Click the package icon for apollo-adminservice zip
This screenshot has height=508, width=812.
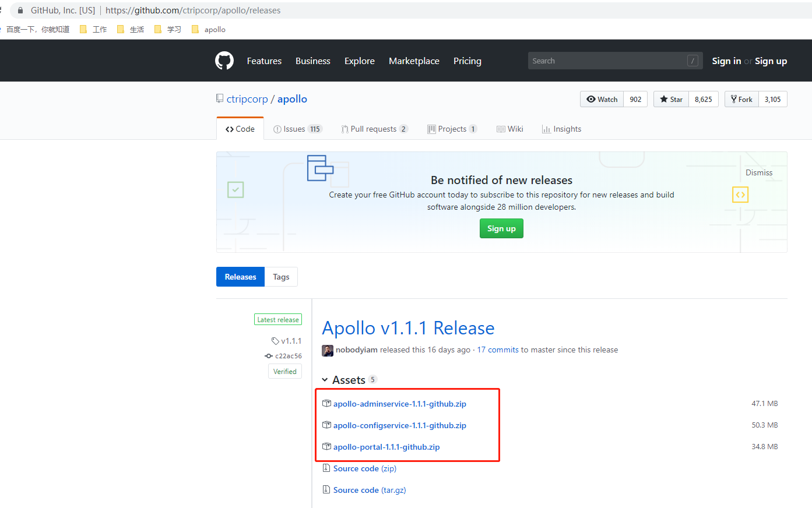pyautogui.click(x=327, y=403)
